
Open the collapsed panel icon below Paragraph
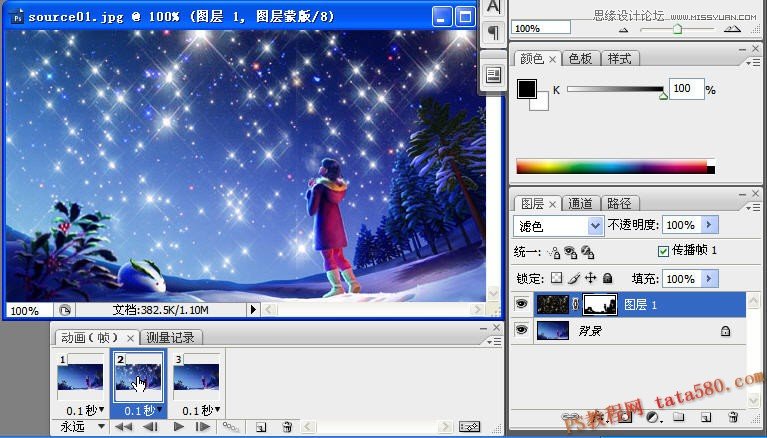tap(494, 75)
